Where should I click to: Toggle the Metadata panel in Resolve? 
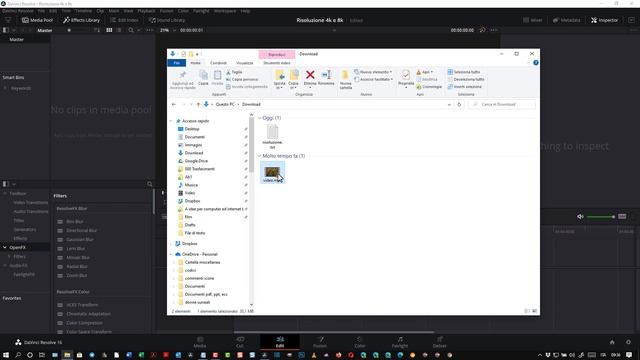(567, 20)
